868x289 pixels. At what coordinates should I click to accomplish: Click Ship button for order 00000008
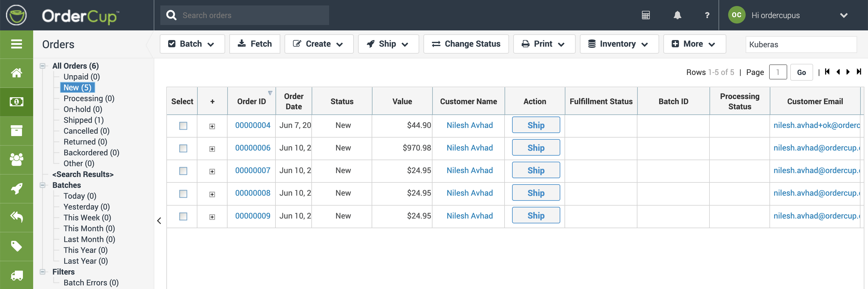click(536, 193)
